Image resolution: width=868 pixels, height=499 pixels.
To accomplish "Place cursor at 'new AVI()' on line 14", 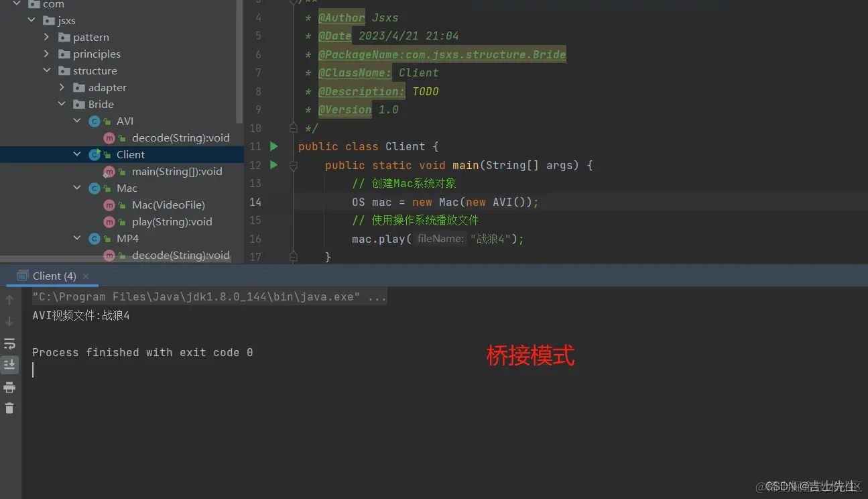I will [496, 202].
